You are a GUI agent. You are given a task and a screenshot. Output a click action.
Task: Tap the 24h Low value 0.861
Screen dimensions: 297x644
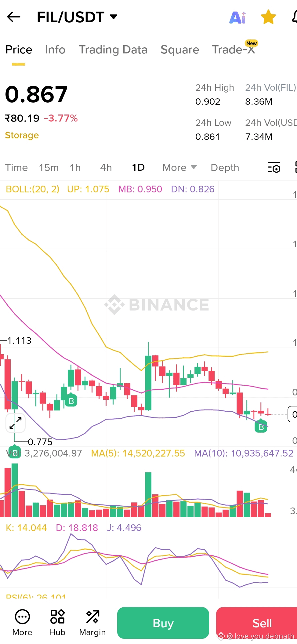pyautogui.click(x=208, y=137)
